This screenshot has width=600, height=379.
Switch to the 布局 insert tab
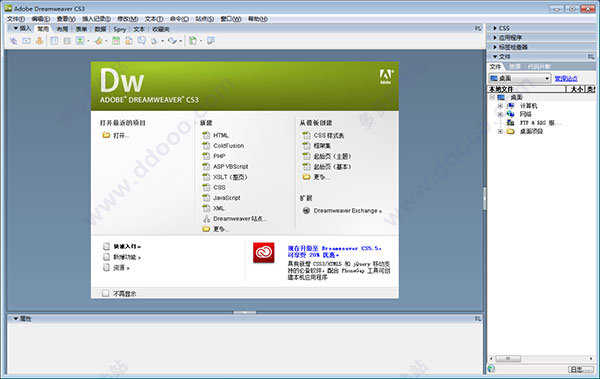click(x=62, y=29)
